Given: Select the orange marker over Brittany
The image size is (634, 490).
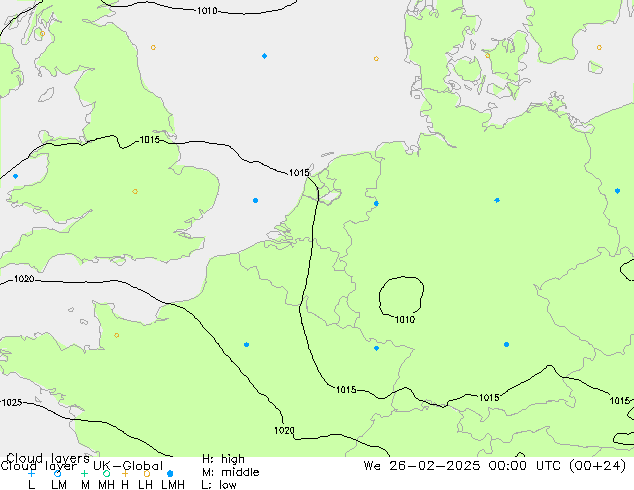Looking at the screenshot, I should (116, 335).
